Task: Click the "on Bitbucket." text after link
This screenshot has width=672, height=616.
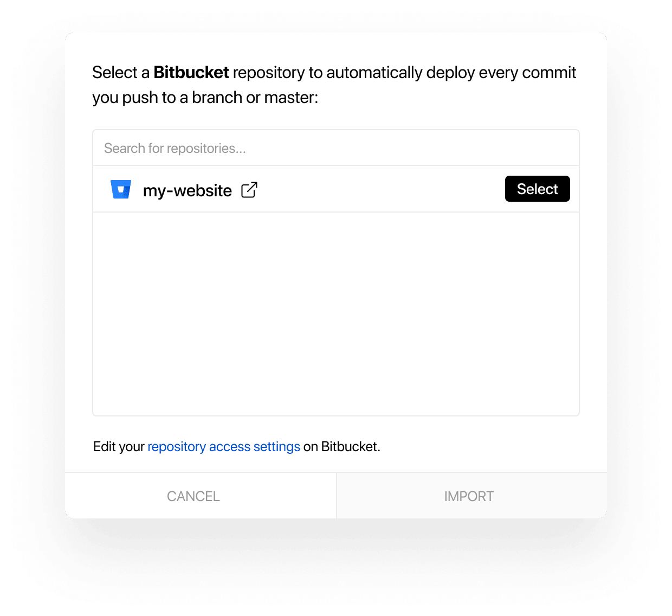Action: point(342,446)
